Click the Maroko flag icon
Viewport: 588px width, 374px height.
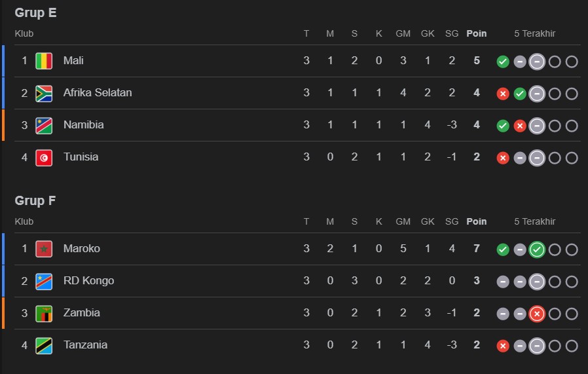tap(44, 249)
